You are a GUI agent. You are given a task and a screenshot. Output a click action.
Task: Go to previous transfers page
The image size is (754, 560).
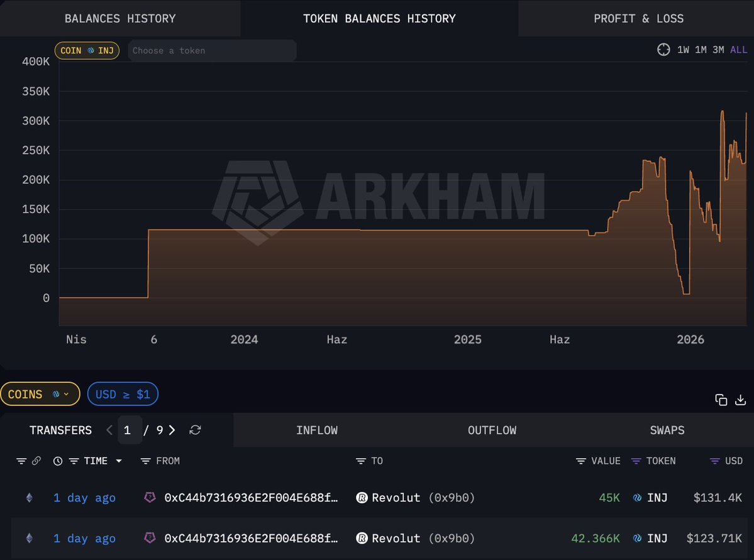(109, 431)
